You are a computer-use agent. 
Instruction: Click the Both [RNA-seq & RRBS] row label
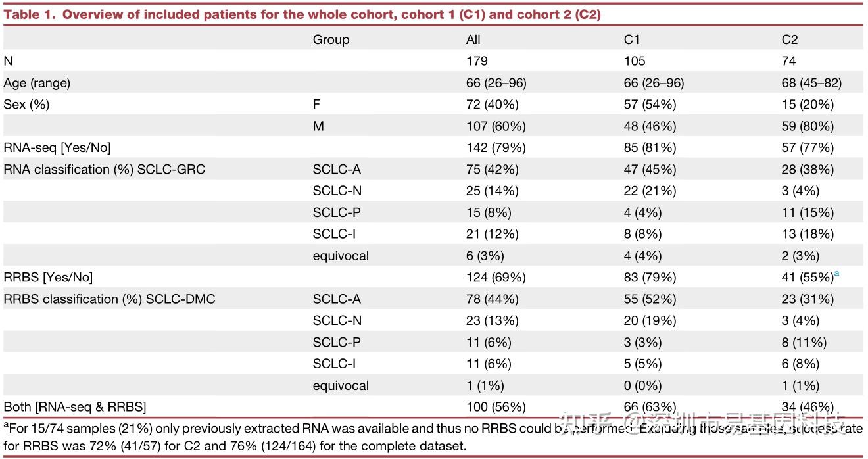point(75,407)
